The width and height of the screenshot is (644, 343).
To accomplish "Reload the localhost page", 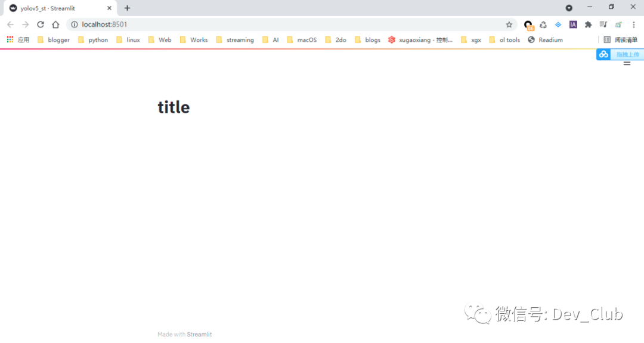I will tap(41, 24).
